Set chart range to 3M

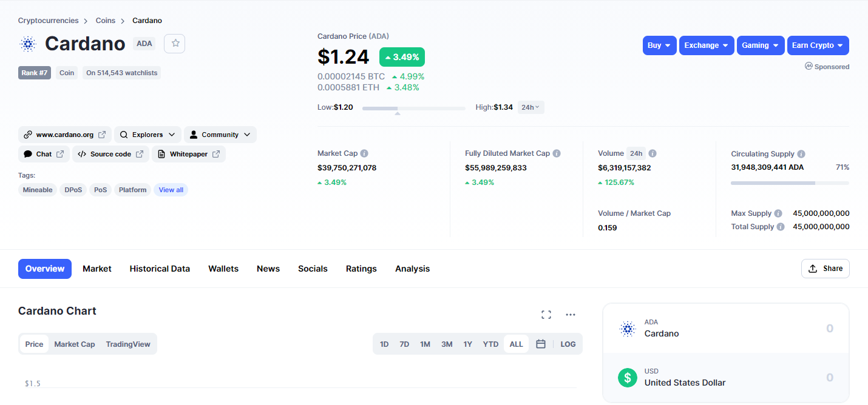pos(447,344)
